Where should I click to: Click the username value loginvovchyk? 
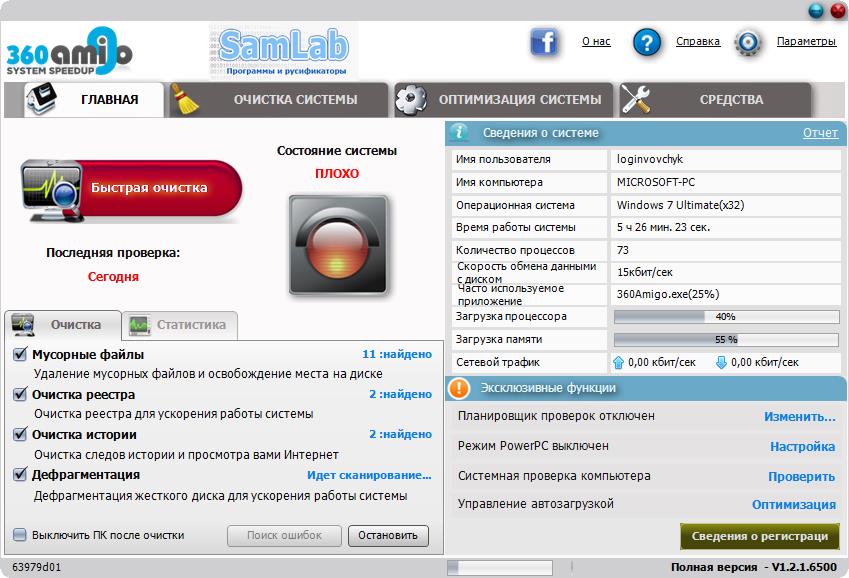pos(650,159)
